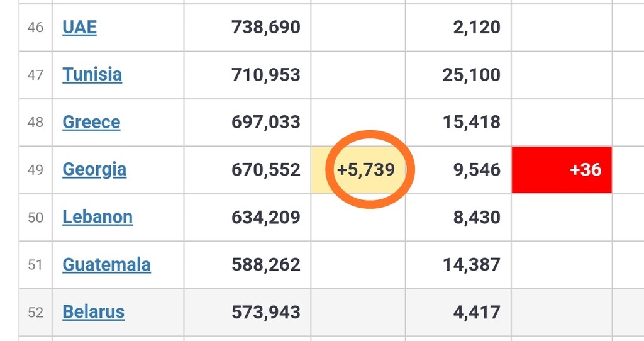Follow the Lebanon link

click(97, 217)
